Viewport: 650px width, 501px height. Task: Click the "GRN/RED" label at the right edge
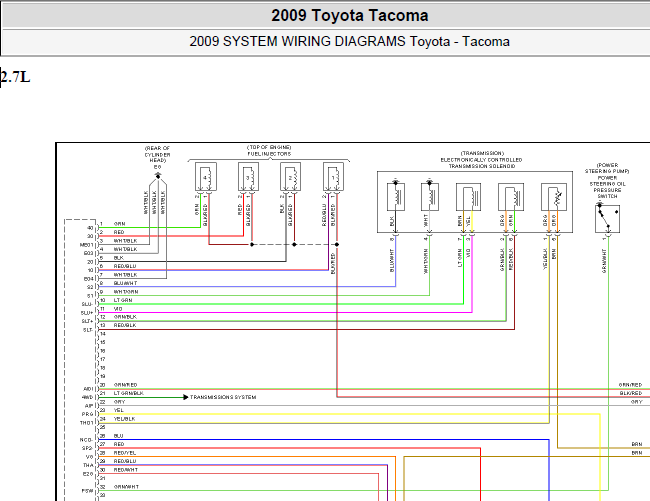tap(630, 385)
